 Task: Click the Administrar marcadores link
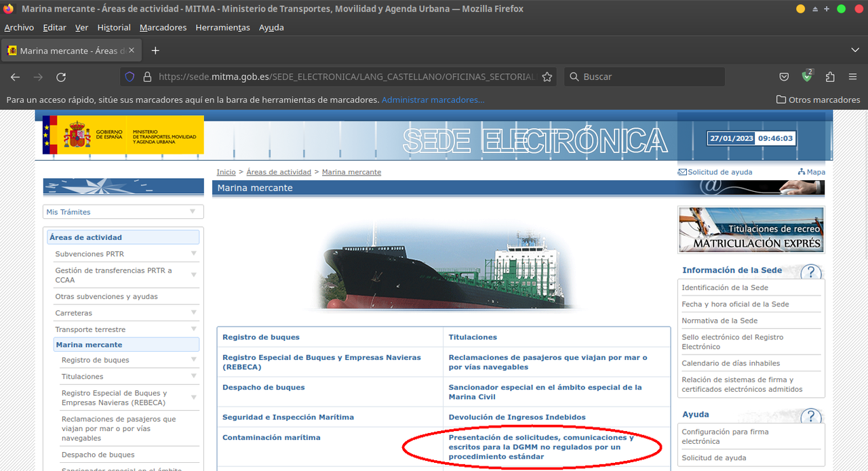pyautogui.click(x=433, y=100)
